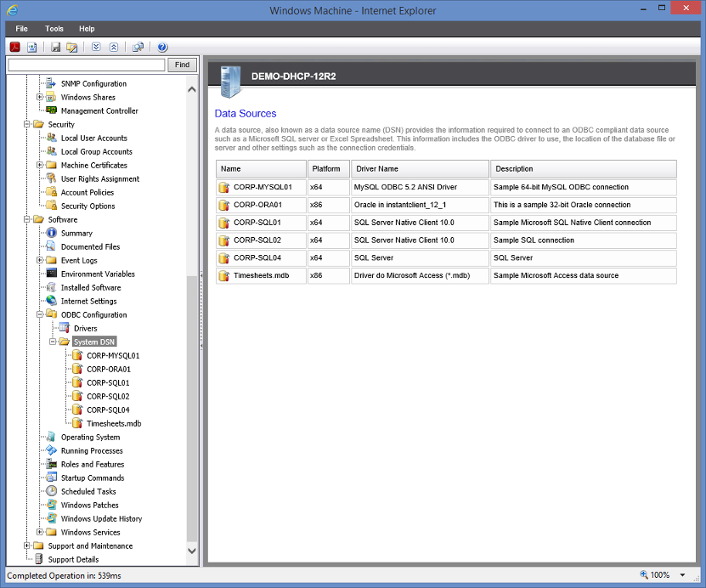Click the Management Controller icon
706x588 pixels.
click(51, 110)
